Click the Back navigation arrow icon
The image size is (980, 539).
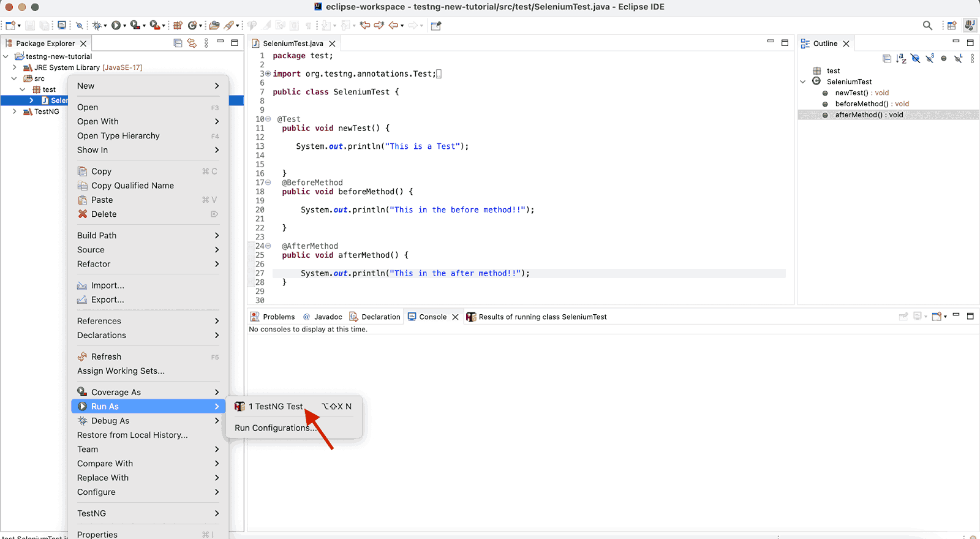tap(393, 25)
